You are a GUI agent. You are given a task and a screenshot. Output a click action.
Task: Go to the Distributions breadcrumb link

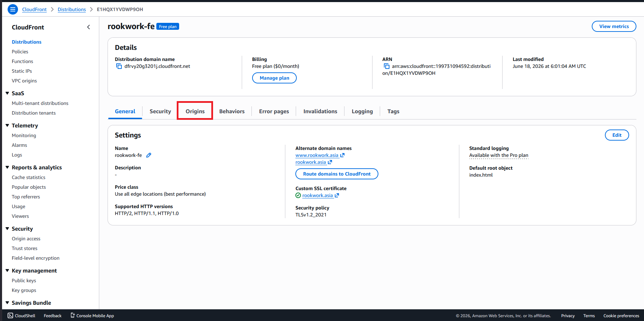pos(72,9)
